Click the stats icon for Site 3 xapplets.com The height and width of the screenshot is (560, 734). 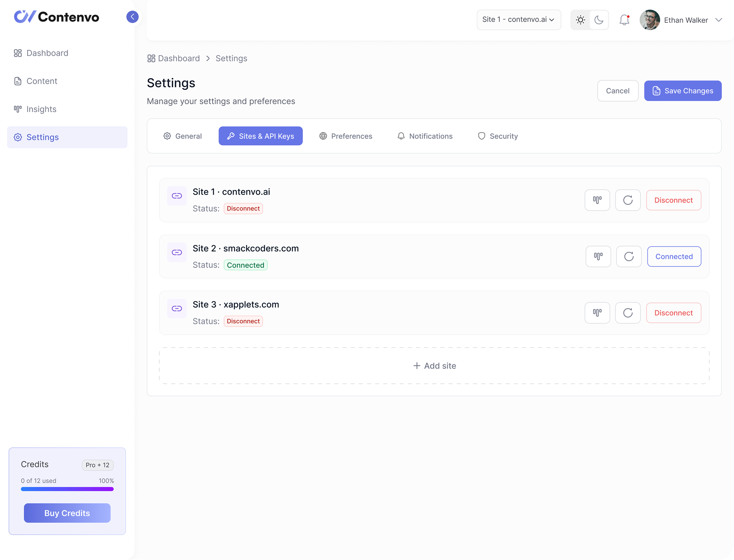coord(597,313)
